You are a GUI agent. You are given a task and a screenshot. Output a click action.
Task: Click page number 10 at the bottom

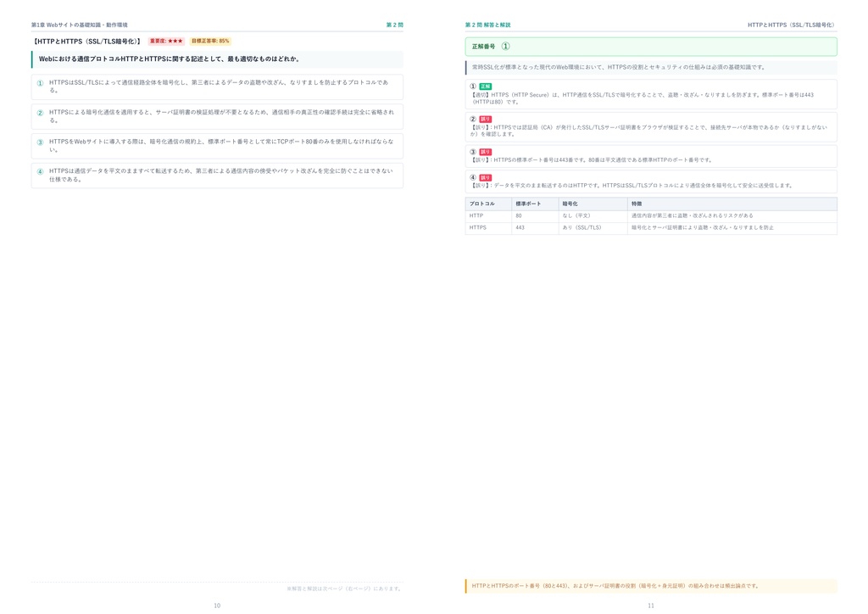click(217, 606)
